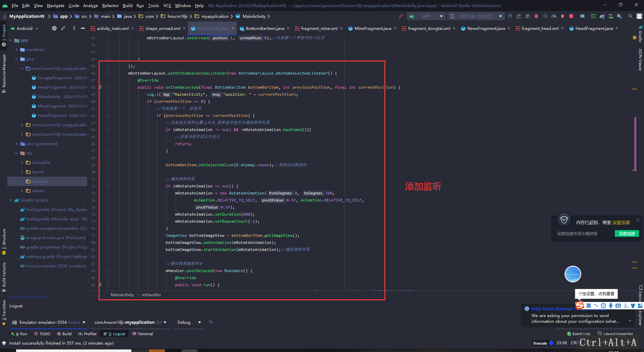The height and width of the screenshot is (352, 644).
Task: Click the Rerun app icon
Action: pyautogui.click(x=510, y=16)
